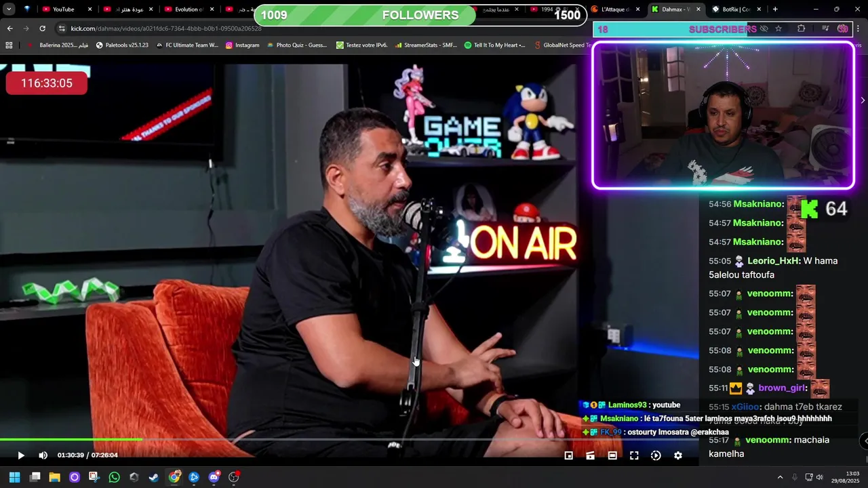This screenshot has width=868, height=488.
Task: Open the Chrome apps grid shortcut
Action: pos(9,45)
